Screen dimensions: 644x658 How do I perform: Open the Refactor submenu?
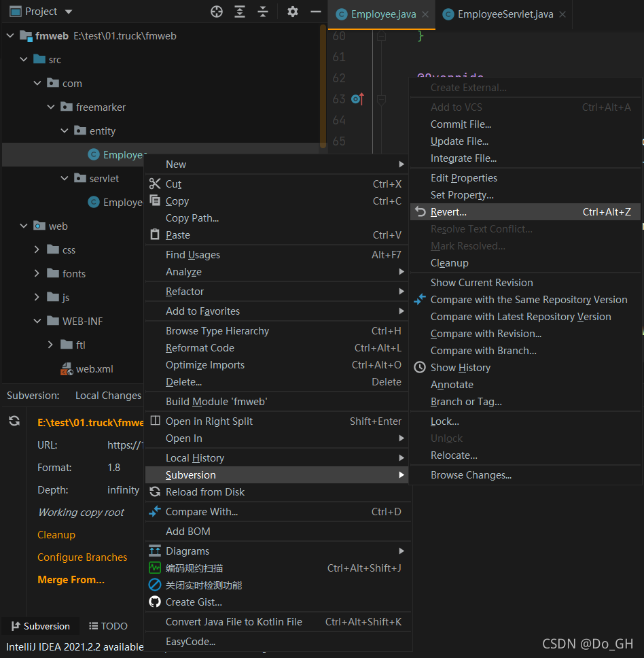pyautogui.click(x=276, y=291)
